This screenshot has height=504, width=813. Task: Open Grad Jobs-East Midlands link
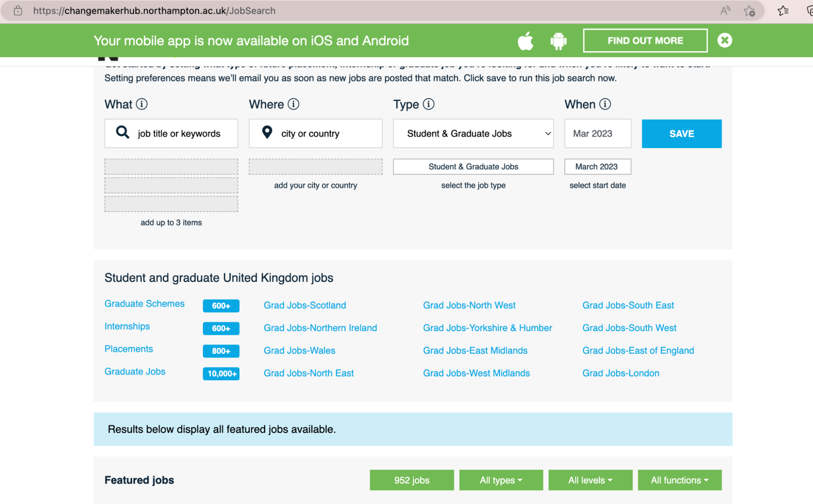tap(475, 350)
